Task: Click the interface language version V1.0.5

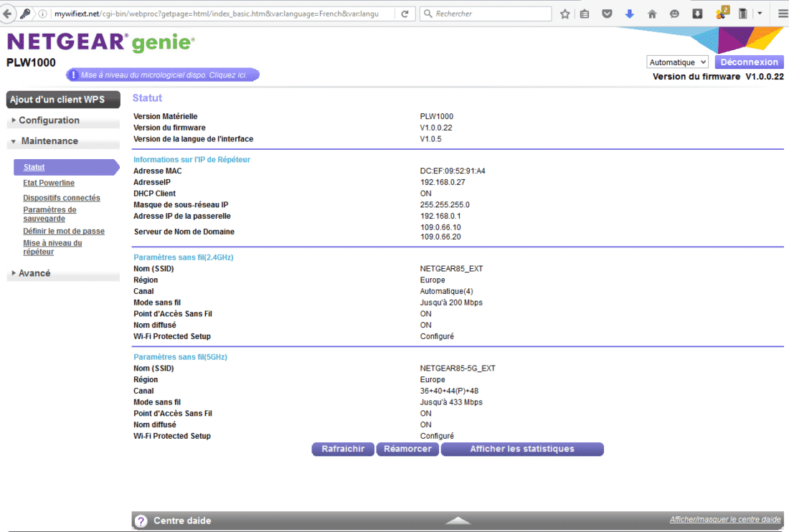Action: [431, 139]
